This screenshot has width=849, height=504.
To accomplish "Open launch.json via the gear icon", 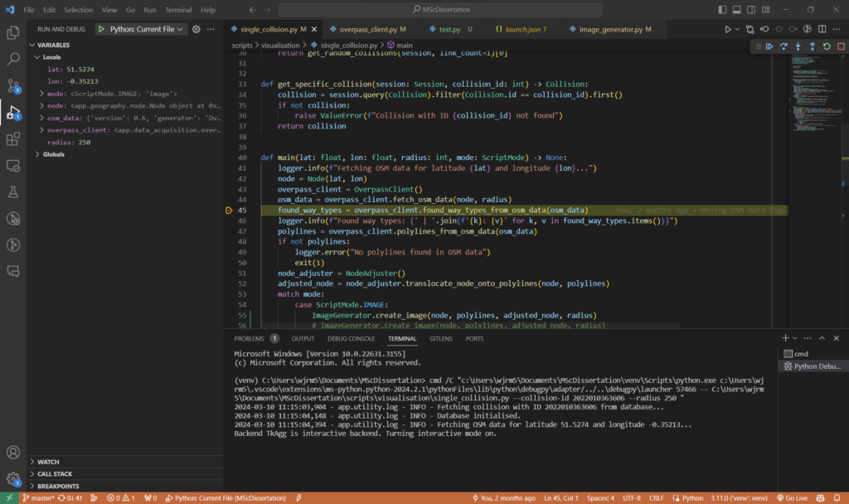I will [196, 29].
